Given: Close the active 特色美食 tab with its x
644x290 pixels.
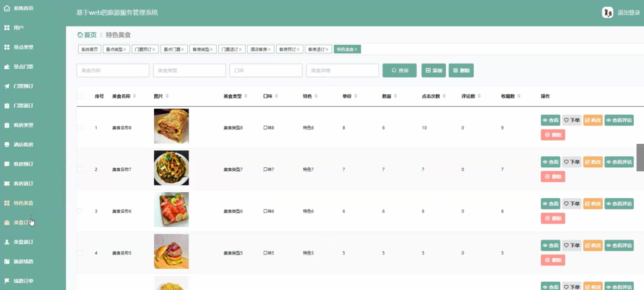Looking at the screenshot, I should click(356, 50).
